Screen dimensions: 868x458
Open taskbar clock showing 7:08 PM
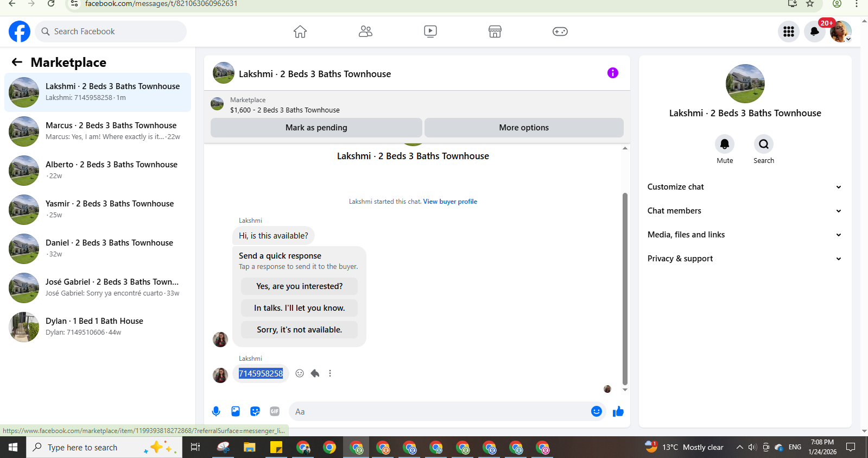tap(822, 447)
